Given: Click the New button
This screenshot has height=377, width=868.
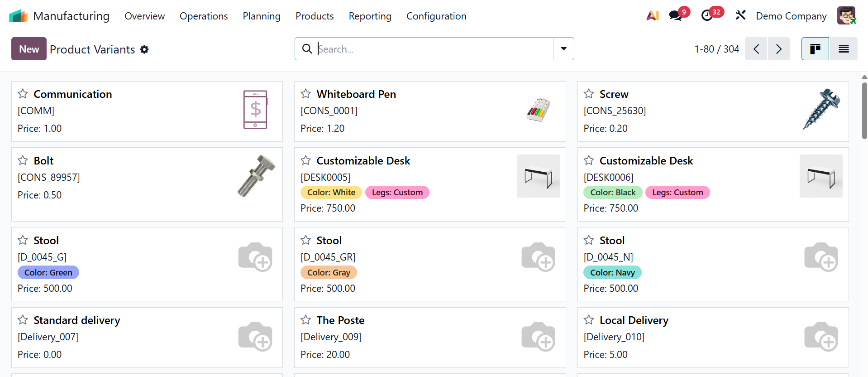Looking at the screenshot, I should tap(29, 49).
